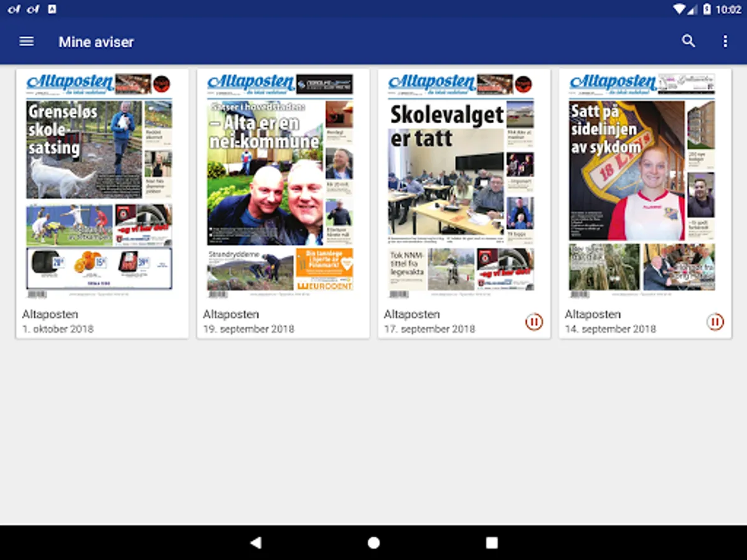Tap Altaposten title above 14. september 2018
747x560 pixels.
[x=593, y=314]
